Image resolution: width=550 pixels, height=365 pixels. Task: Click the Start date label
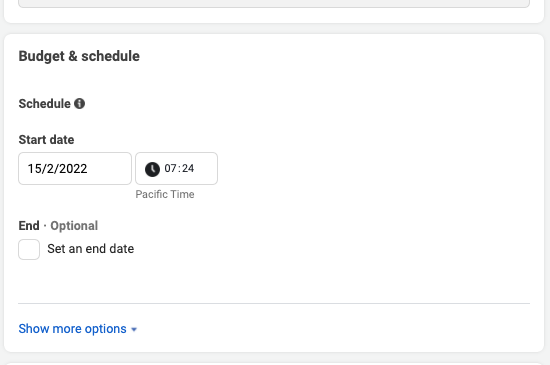(x=46, y=140)
